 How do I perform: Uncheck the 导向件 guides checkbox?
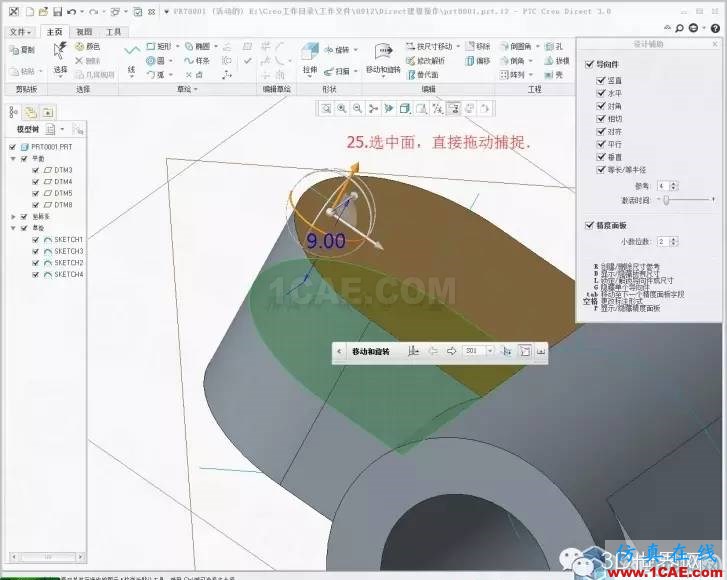[x=589, y=64]
